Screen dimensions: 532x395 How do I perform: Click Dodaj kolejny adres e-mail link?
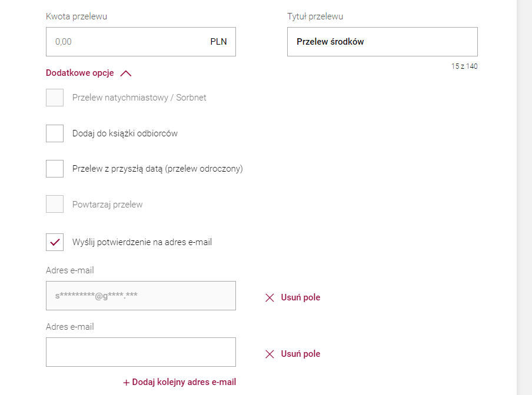point(184,382)
